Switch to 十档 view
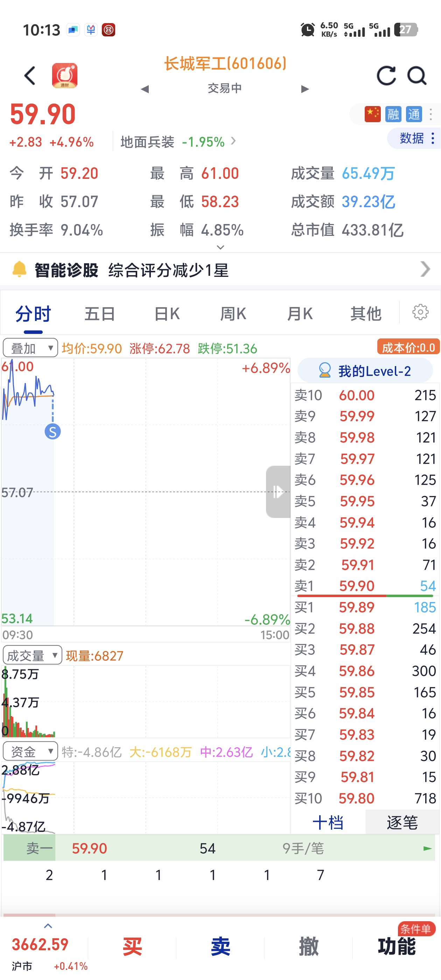Screen dimensions: 441x980 (x=328, y=822)
